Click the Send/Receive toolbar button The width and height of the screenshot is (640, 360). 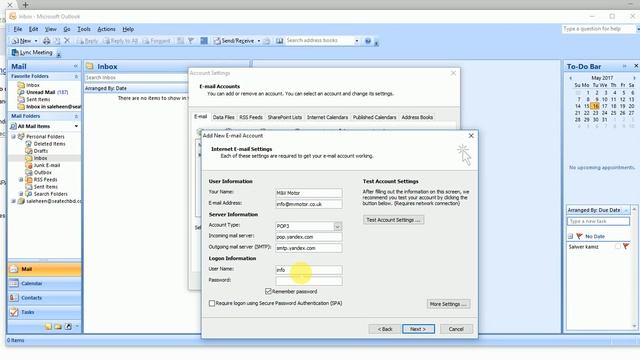coord(234,41)
